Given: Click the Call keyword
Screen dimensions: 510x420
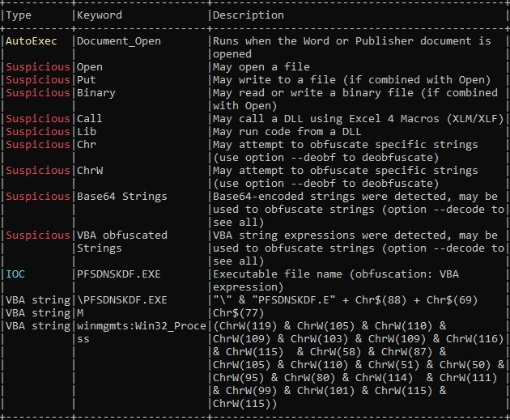Looking at the screenshot, I should pyautogui.click(x=89, y=118).
